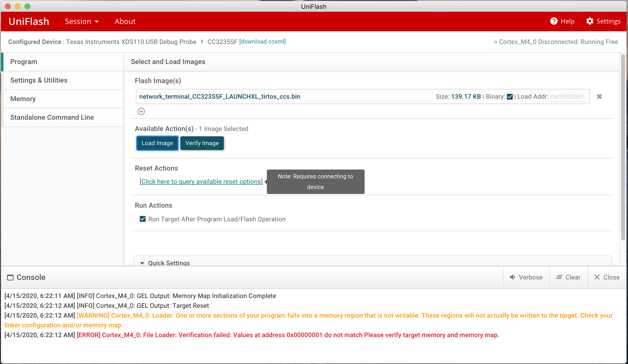Uncheck the Binary checkbox
The image size is (628, 364).
[x=510, y=97]
